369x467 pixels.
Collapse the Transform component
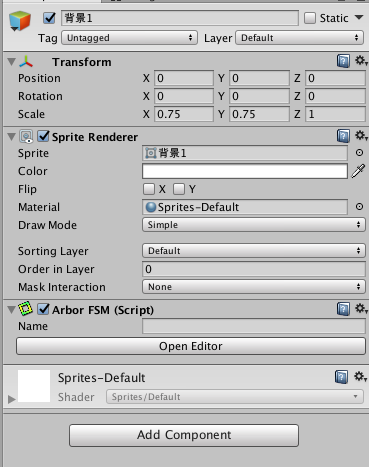pyautogui.click(x=12, y=62)
